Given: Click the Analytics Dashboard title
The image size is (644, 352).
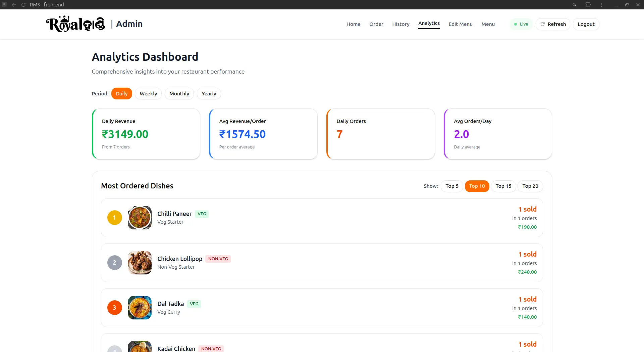Looking at the screenshot, I should (x=145, y=57).
